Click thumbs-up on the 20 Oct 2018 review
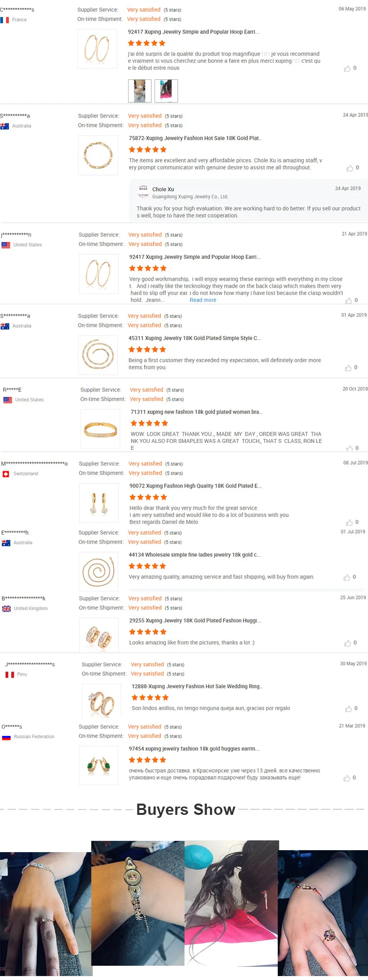368x980 pixels. [x=350, y=448]
